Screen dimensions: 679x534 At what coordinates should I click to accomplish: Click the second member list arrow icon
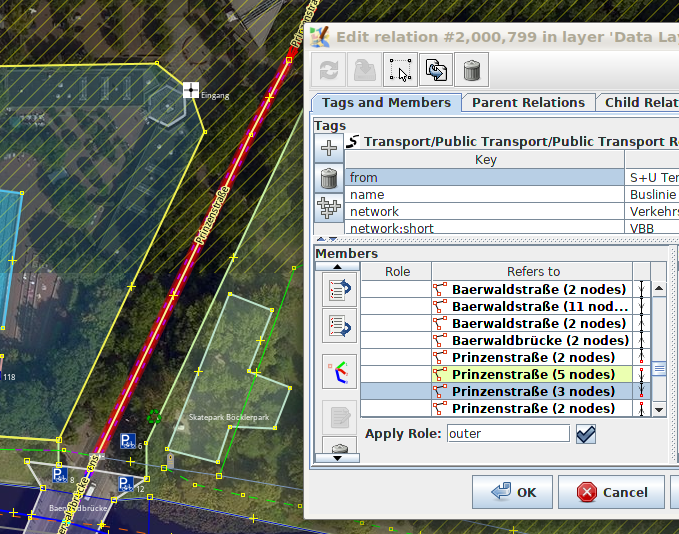click(341, 326)
